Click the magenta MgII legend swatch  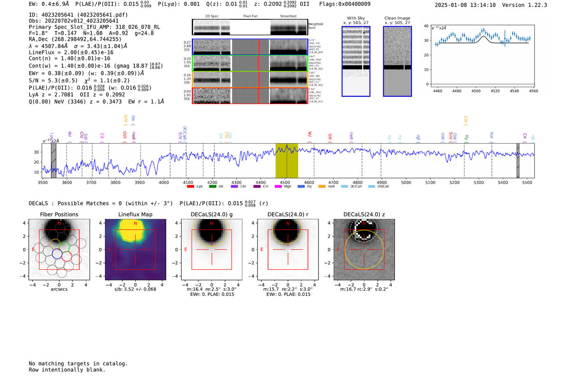278,186
